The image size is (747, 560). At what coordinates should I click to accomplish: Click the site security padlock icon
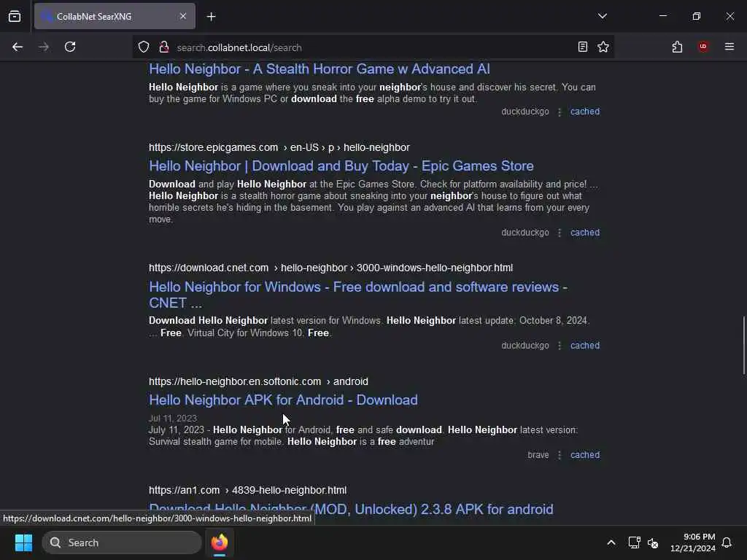[x=164, y=47]
